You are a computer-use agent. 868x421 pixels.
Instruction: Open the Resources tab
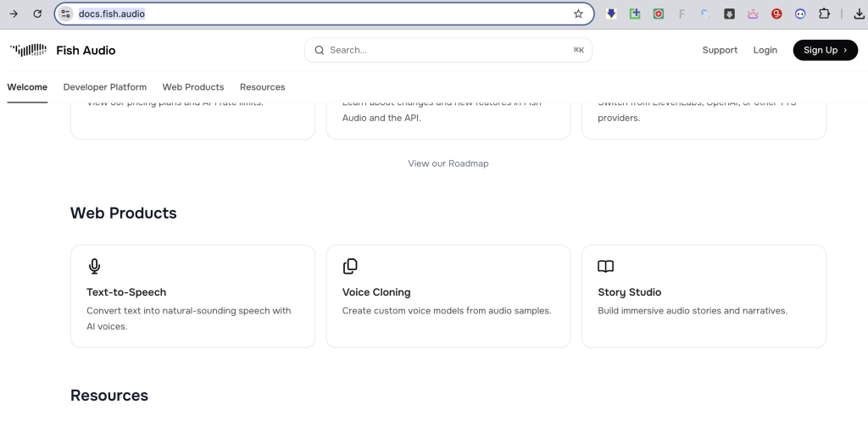(263, 87)
